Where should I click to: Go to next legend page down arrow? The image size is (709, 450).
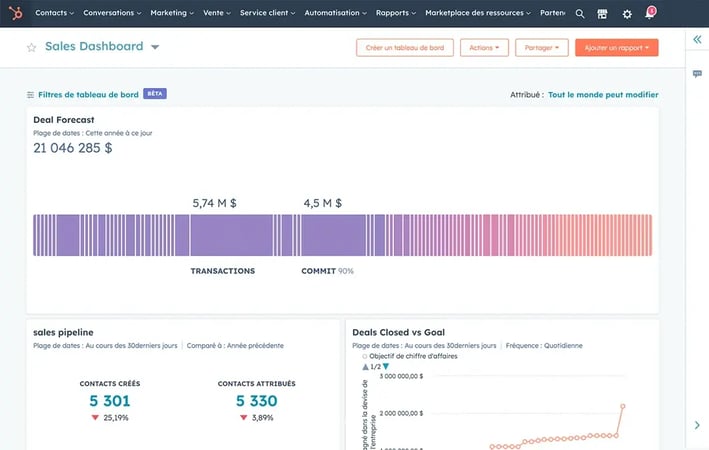click(x=386, y=367)
